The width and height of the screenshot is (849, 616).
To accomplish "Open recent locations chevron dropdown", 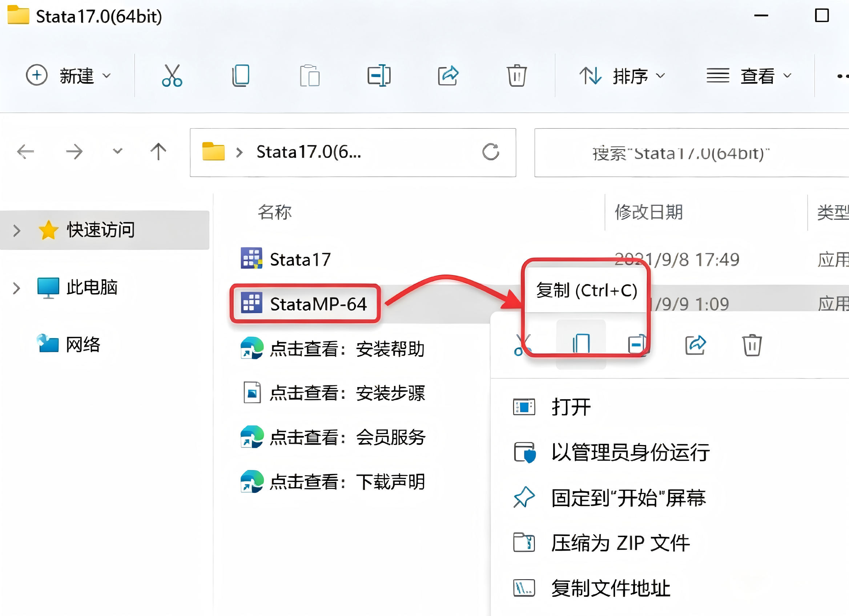I will pos(117,151).
